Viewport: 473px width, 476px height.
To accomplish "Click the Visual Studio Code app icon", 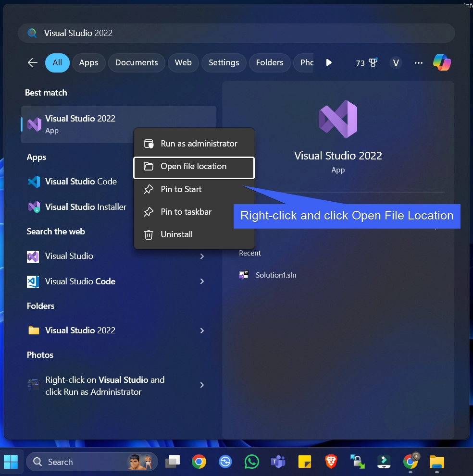I will (34, 182).
